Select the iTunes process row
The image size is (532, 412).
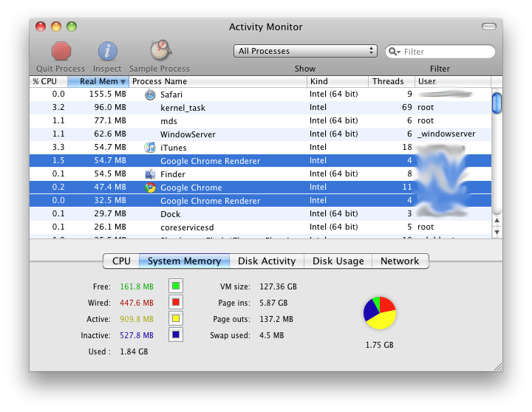[260, 147]
